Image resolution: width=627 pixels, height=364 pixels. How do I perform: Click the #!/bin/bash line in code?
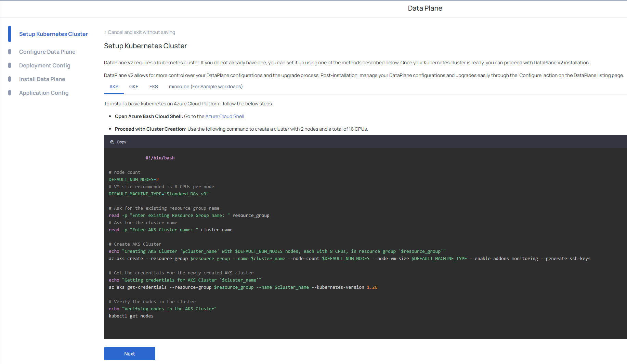click(160, 158)
